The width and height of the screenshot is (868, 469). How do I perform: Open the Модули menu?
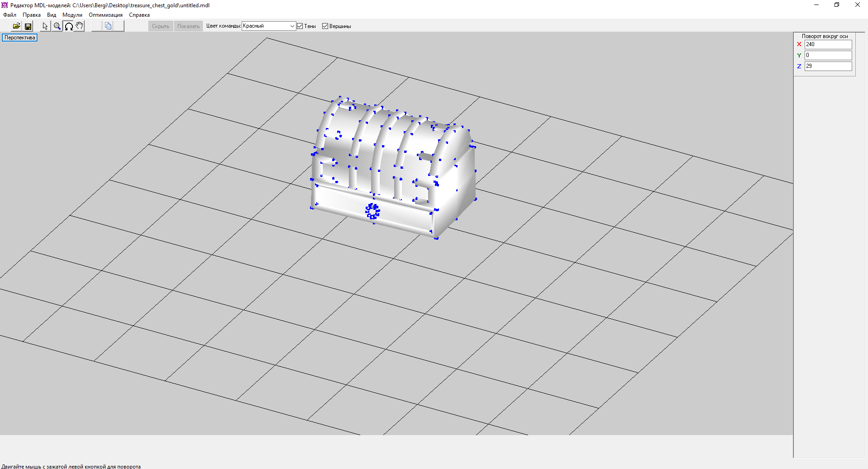(72, 15)
